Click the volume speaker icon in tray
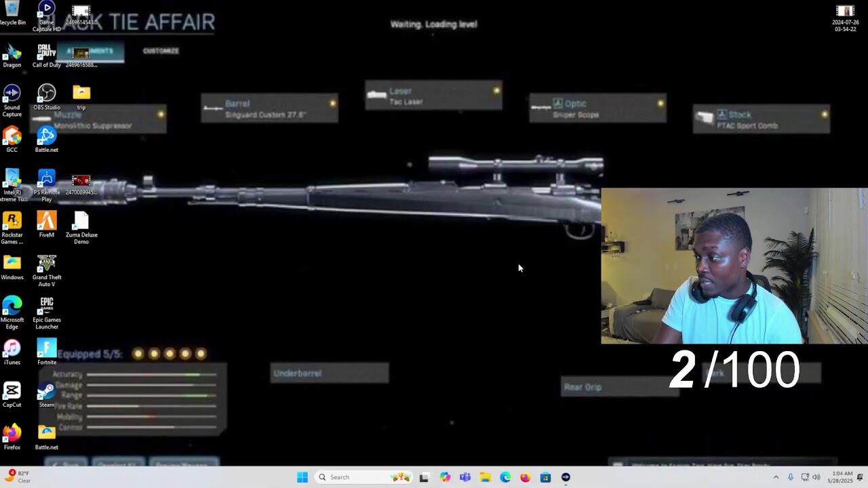Screen dimensions: 868x488 coord(816,477)
